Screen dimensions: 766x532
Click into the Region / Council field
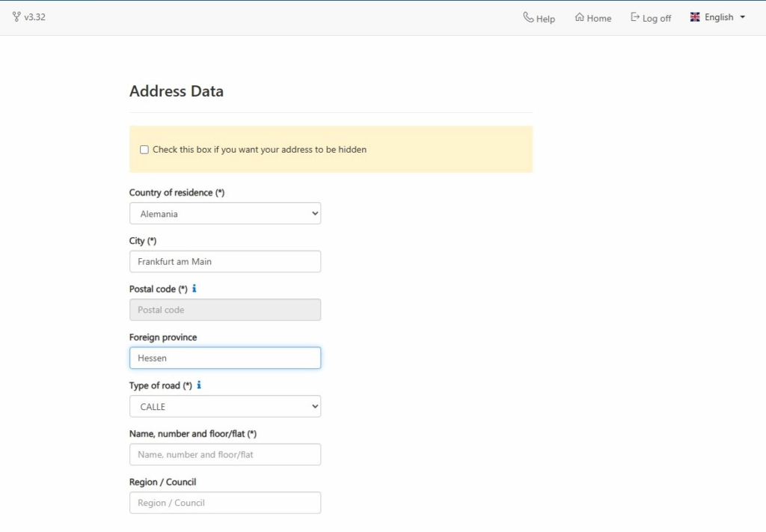coord(224,503)
